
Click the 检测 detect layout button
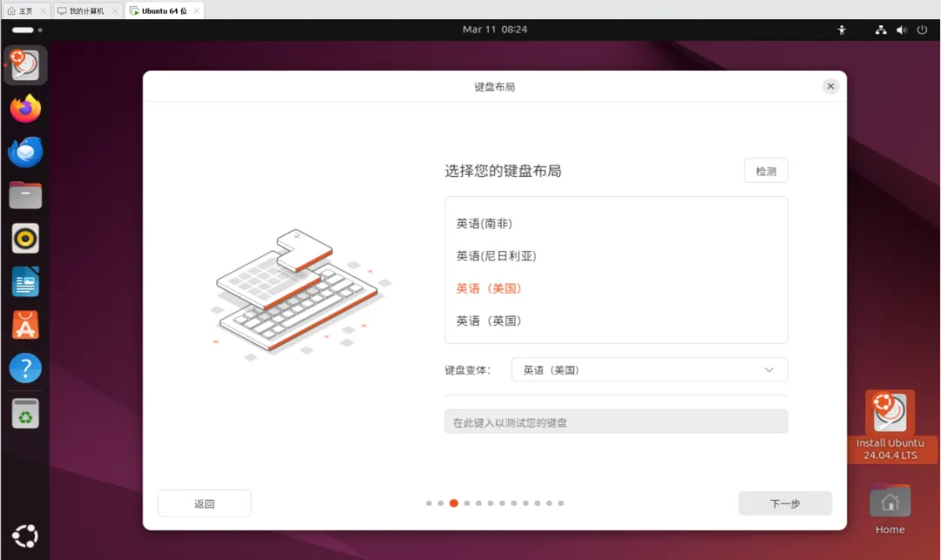[766, 171]
